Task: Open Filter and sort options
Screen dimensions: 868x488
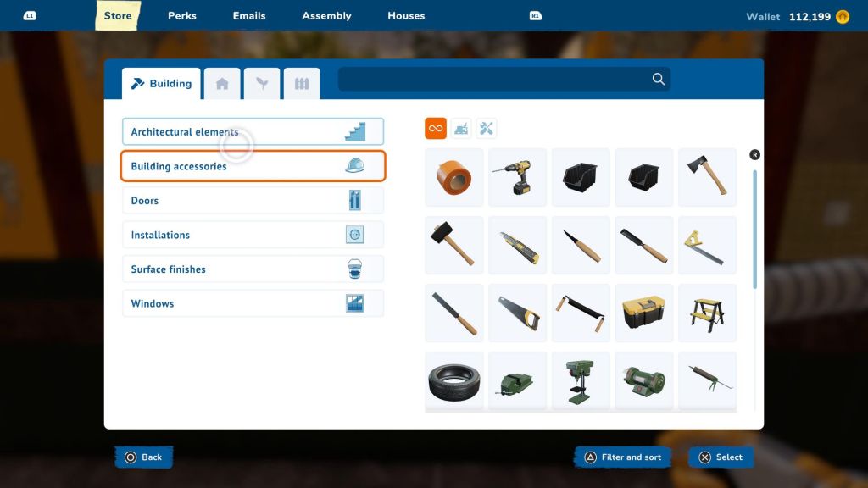Action: (x=623, y=457)
